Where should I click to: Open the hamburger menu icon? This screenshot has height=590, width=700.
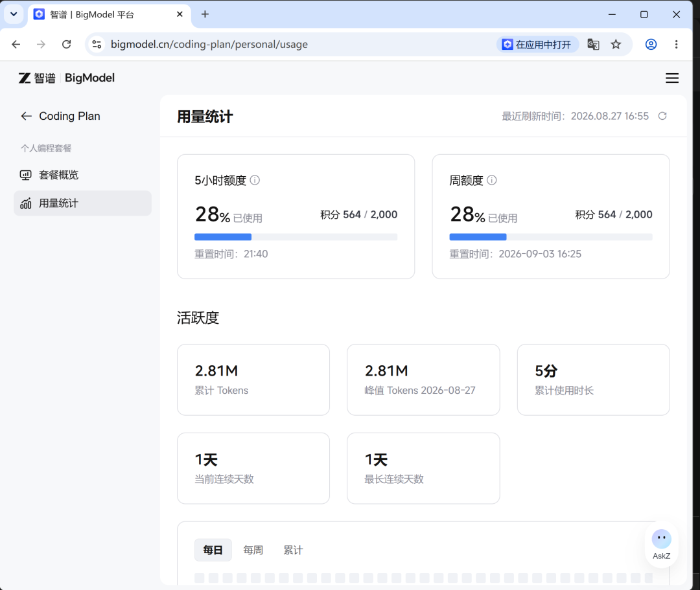click(672, 78)
